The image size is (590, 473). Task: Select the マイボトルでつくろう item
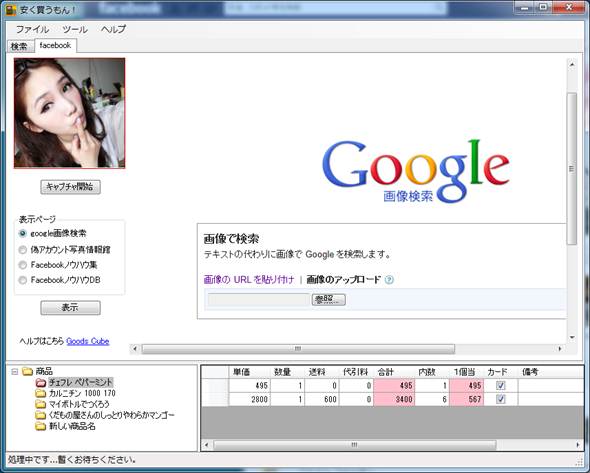[79, 404]
